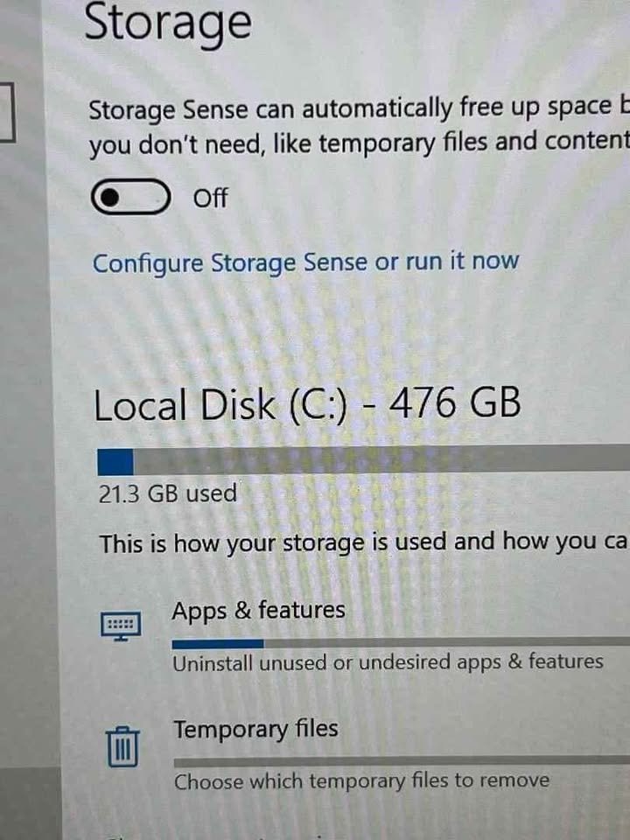
Task: Click the Apps & features usage bar
Action: pos(401,642)
